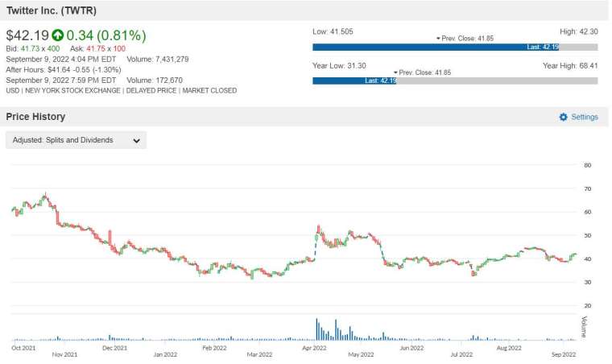The height and width of the screenshot is (364, 612).
Task: Click the Dec 2021 axis label
Action: pyautogui.click(x=114, y=348)
